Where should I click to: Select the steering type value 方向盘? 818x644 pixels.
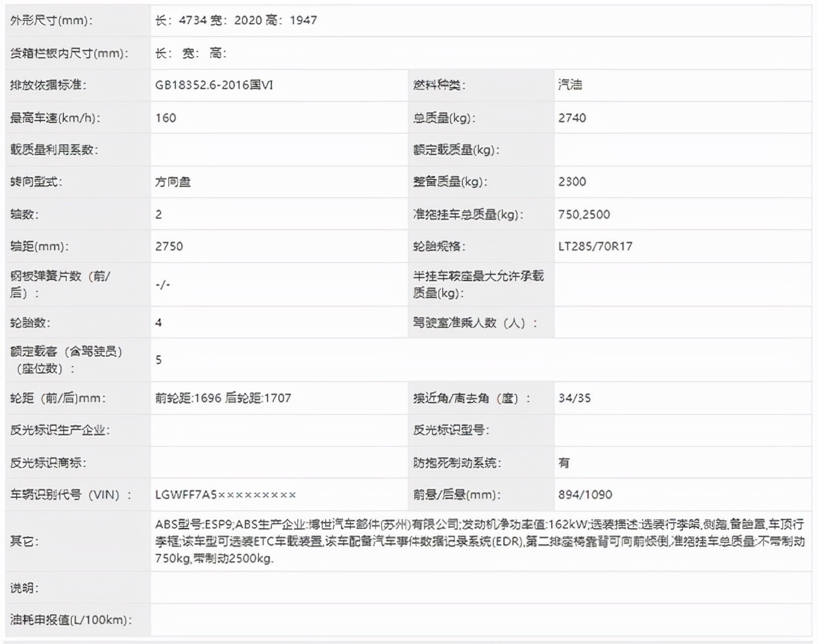173,182
